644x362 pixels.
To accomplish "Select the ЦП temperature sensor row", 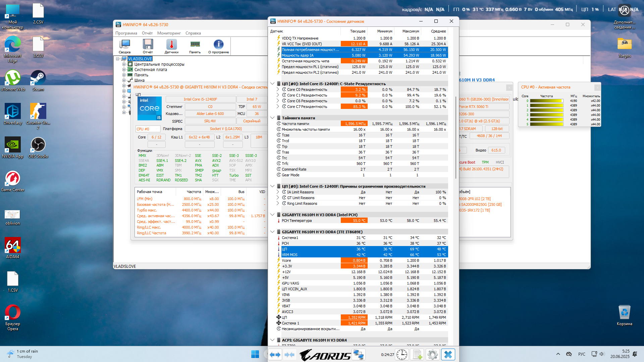I will 362,249.
